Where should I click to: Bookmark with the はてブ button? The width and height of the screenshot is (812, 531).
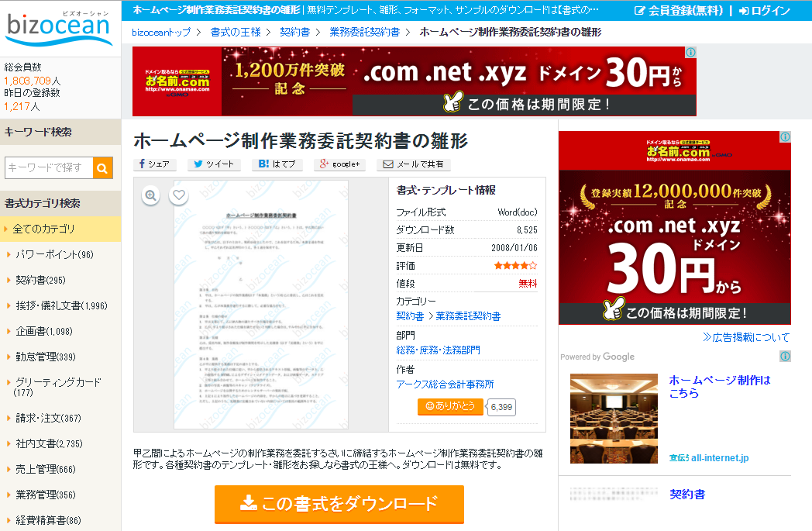tap(277, 164)
